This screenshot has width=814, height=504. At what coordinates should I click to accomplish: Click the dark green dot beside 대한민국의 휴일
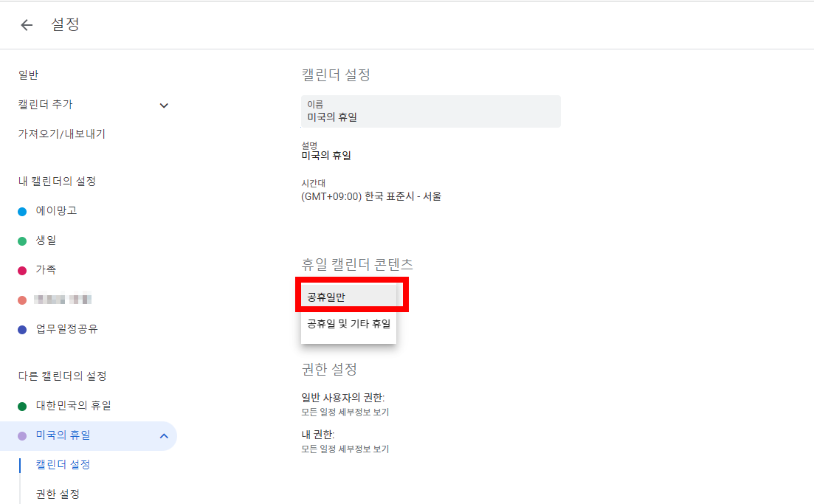22,406
